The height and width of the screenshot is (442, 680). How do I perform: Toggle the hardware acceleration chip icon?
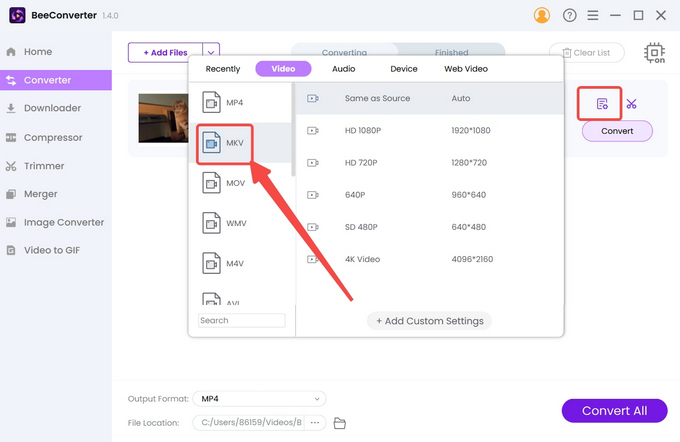click(654, 53)
